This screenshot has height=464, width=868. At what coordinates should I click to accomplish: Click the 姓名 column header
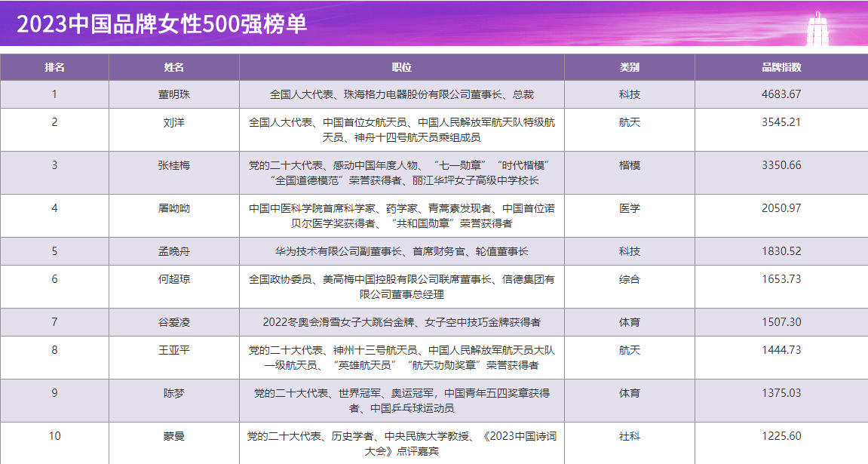[173, 67]
